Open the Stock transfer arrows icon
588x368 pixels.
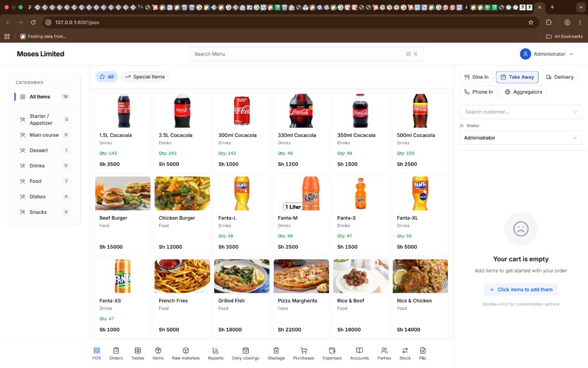(405, 350)
